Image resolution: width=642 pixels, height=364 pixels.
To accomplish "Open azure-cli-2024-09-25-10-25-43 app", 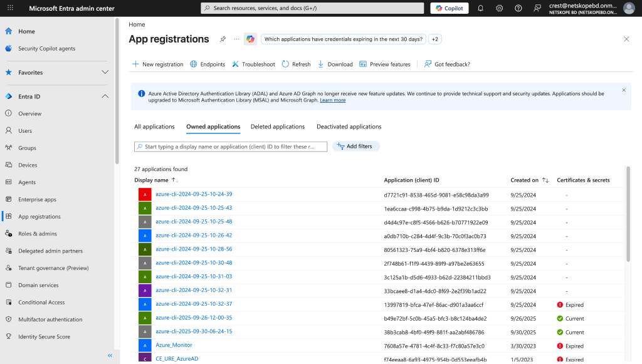I will (x=194, y=208).
